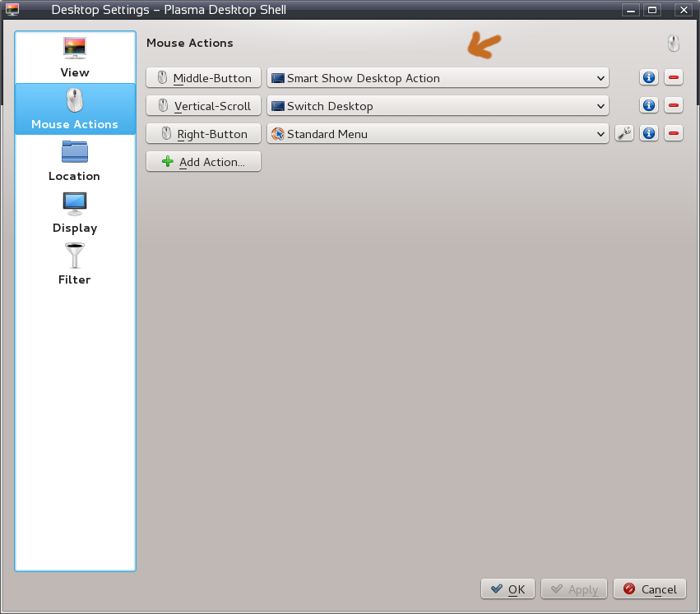Close the Desktop Settings window

coord(684,10)
